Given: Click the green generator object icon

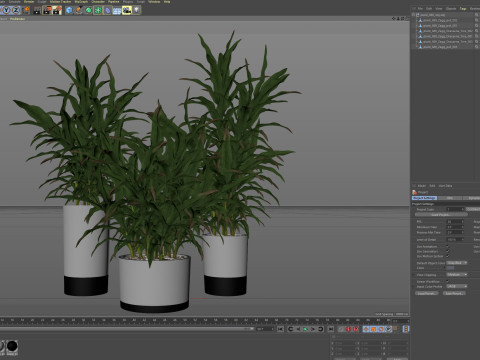Looking at the screenshot, I should 88,10.
